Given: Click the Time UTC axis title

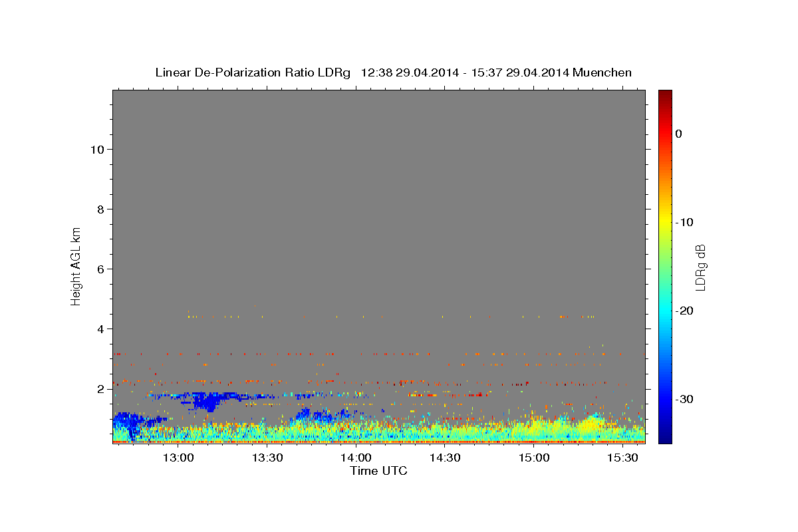Looking at the screenshot, I should (378, 471).
